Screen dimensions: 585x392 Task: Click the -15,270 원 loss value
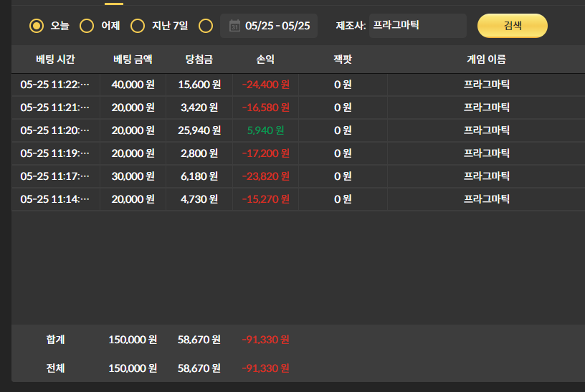[266, 199]
